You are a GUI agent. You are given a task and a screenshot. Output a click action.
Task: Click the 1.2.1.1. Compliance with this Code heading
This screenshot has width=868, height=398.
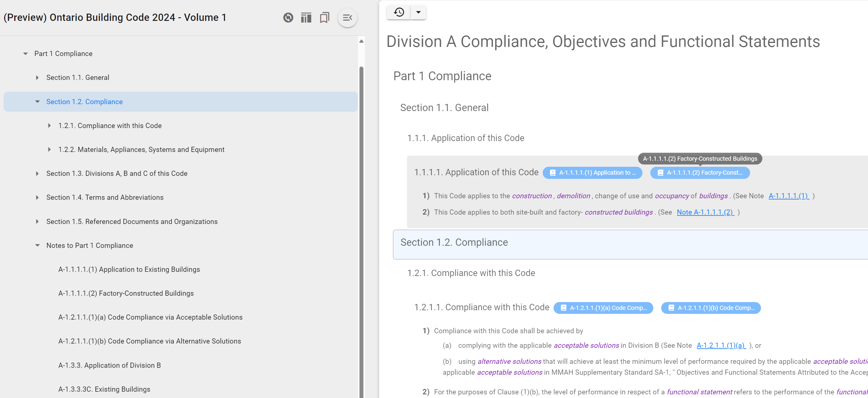click(x=482, y=307)
